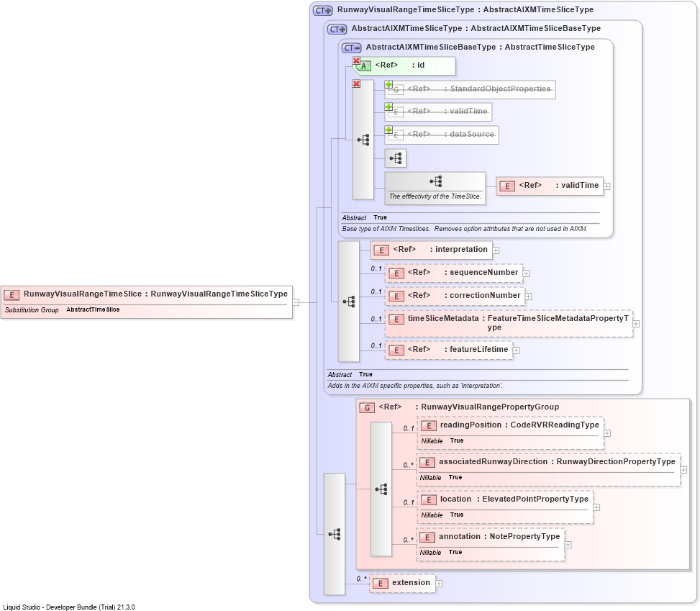
Task: Click the green plus on StandardObjectProperties
Action: point(388,84)
